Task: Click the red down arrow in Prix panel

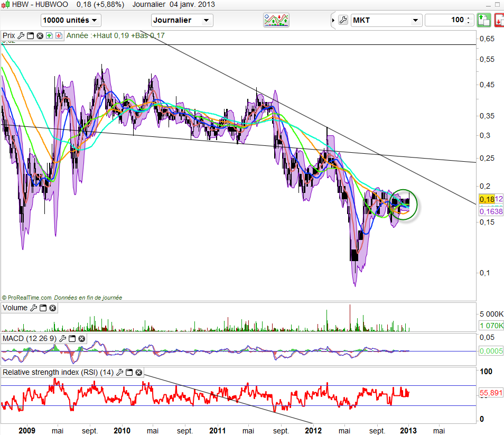Action: click(58, 36)
